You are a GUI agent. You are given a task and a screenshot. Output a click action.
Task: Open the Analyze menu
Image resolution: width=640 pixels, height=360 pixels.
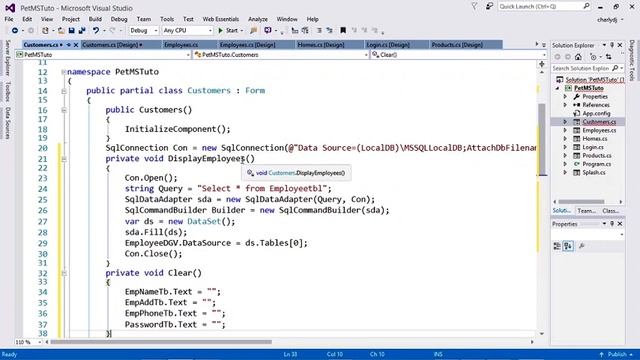[258, 19]
